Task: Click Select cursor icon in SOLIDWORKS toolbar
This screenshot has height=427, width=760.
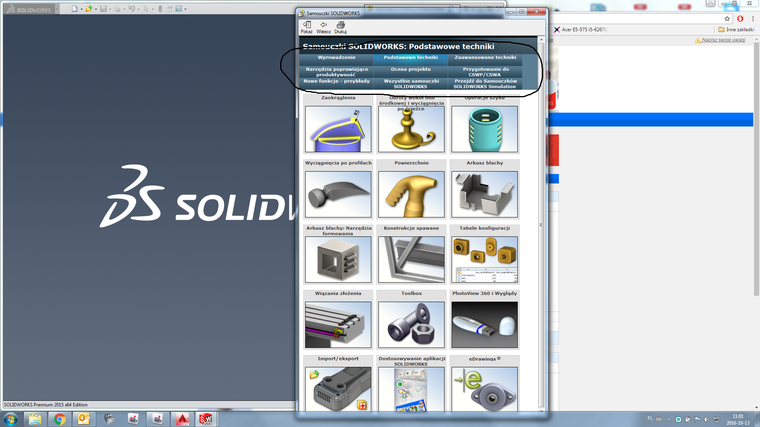Action: [x=145, y=9]
